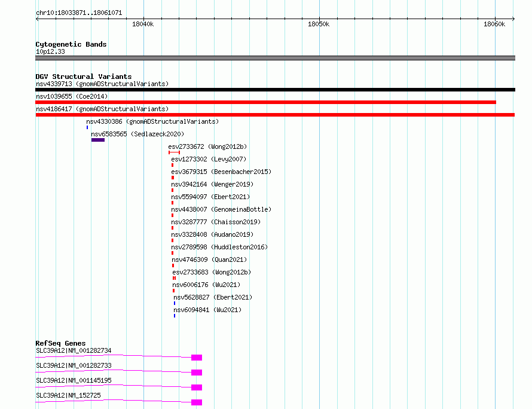Viewport: 532px width, 409px height.
Task: Open variant esv2733683 (Wong2012b) label
Action: coord(212,272)
